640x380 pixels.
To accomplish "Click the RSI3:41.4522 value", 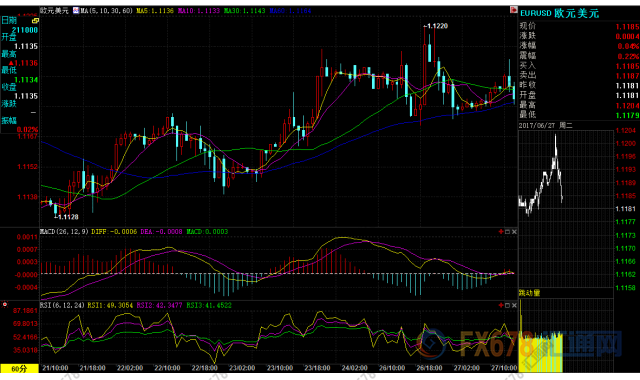I will coord(209,305).
